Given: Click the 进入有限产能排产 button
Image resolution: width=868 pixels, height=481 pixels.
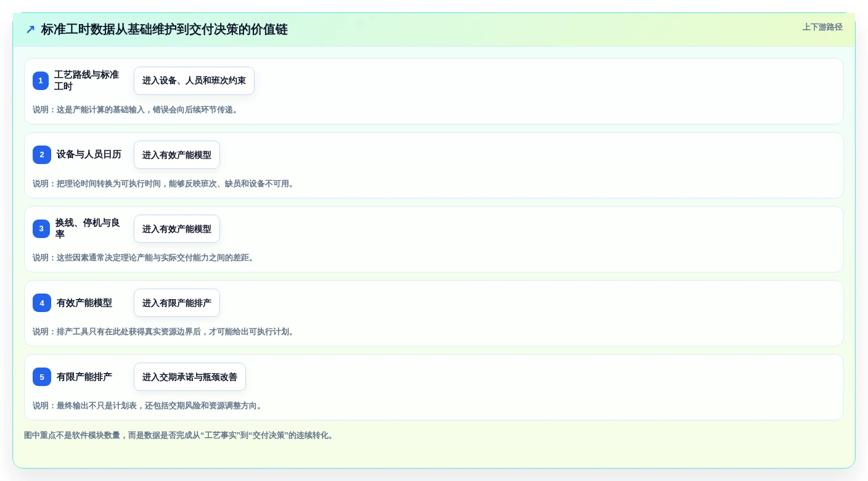Looking at the screenshot, I should (177, 303).
